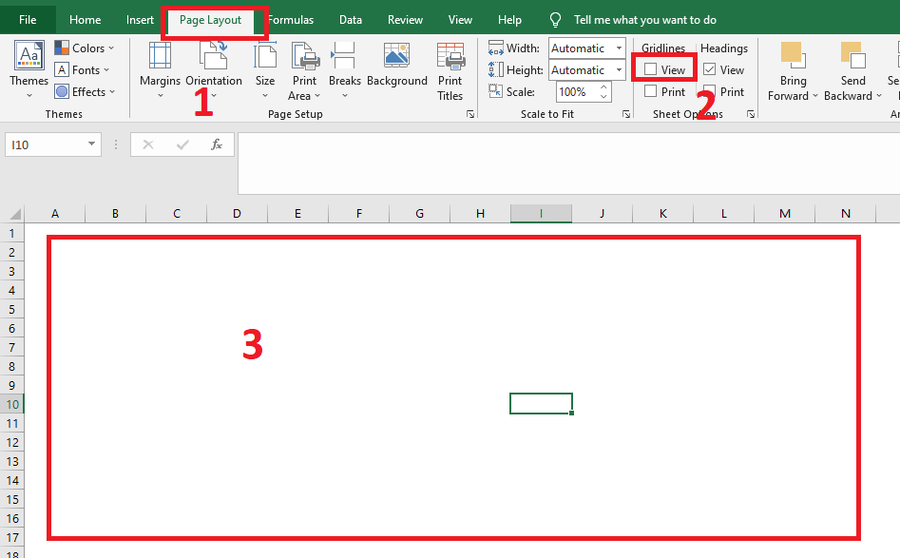Click the Bring Forward icon
Image resolution: width=900 pixels, height=558 pixels.
pyautogui.click(x=793, y=56)
